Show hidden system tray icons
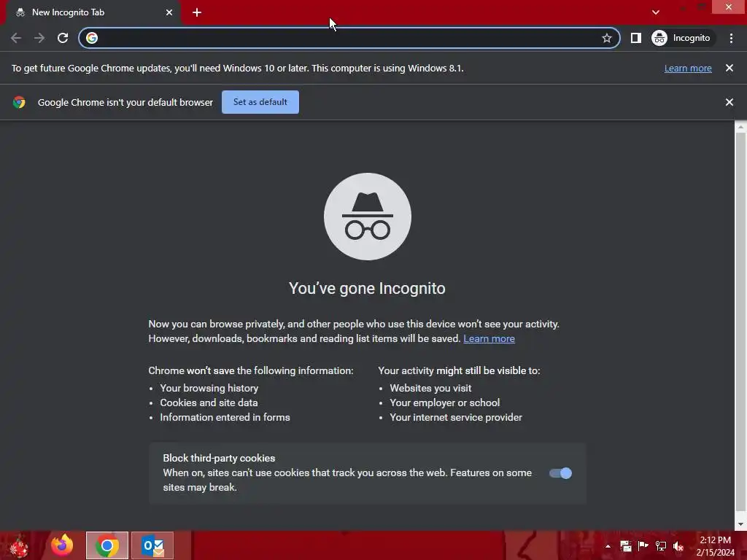Viewport: 747px width, 560px height. click(608, 546)
